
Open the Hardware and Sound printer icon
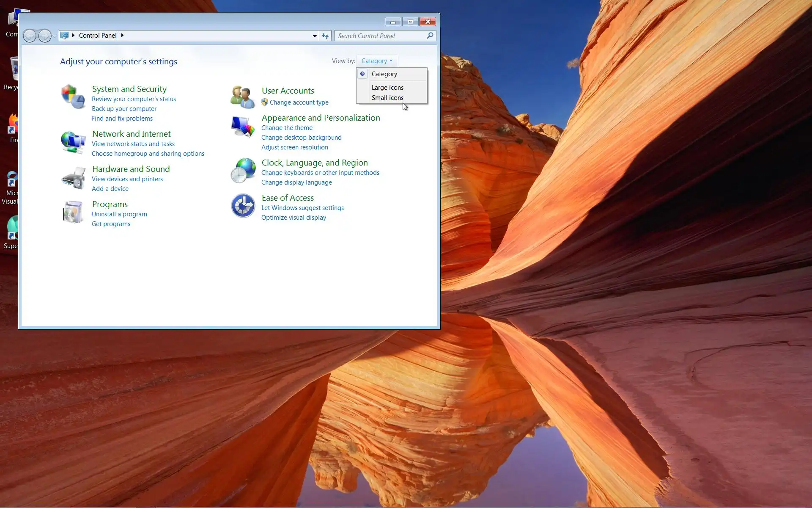(x=73, y=178)
